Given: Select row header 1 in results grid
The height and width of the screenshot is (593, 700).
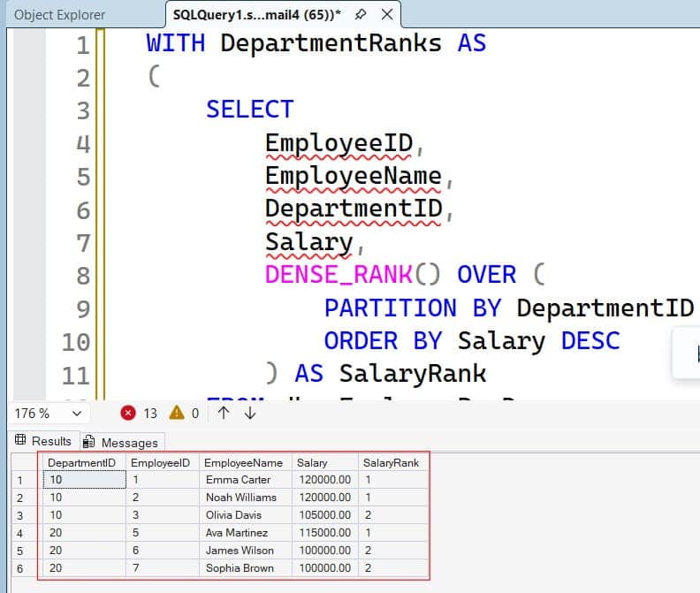Looking at the screenshot, I should click(x=27, y=480).
